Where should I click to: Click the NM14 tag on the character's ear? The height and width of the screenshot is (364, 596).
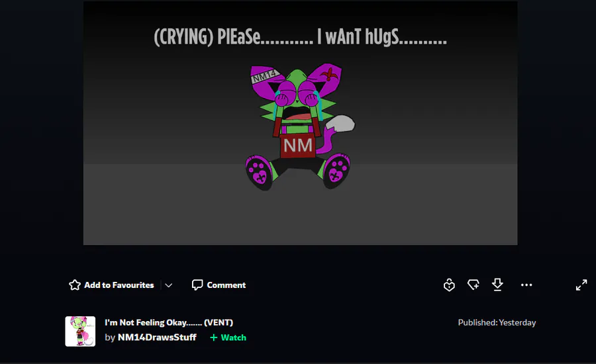pos(264,75)
